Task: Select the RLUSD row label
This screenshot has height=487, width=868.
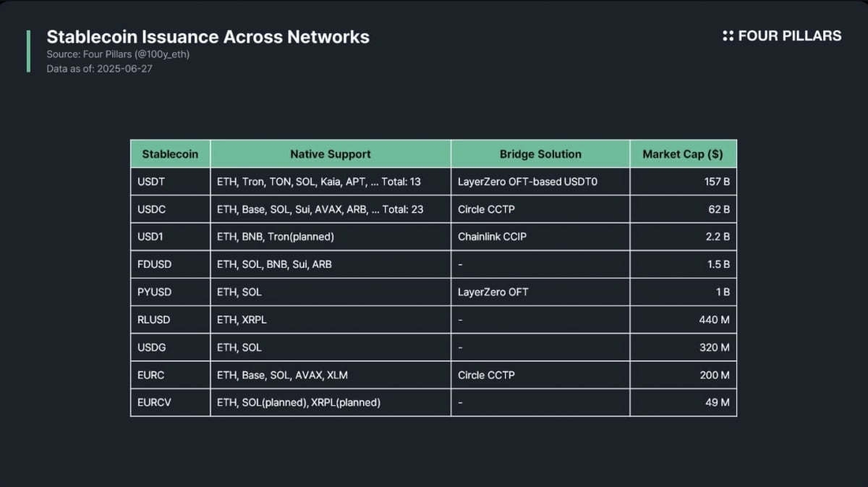Action: coord(153,320)
